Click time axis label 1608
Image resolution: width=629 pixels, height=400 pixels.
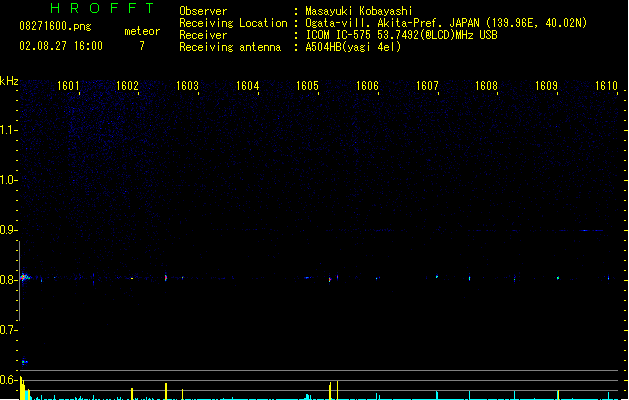486,86
